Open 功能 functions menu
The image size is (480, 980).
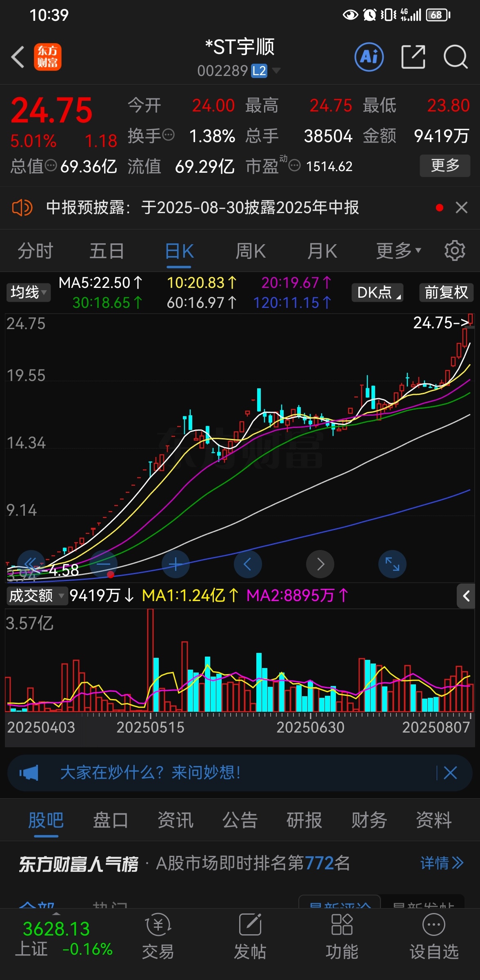click(x=342, y=936)
